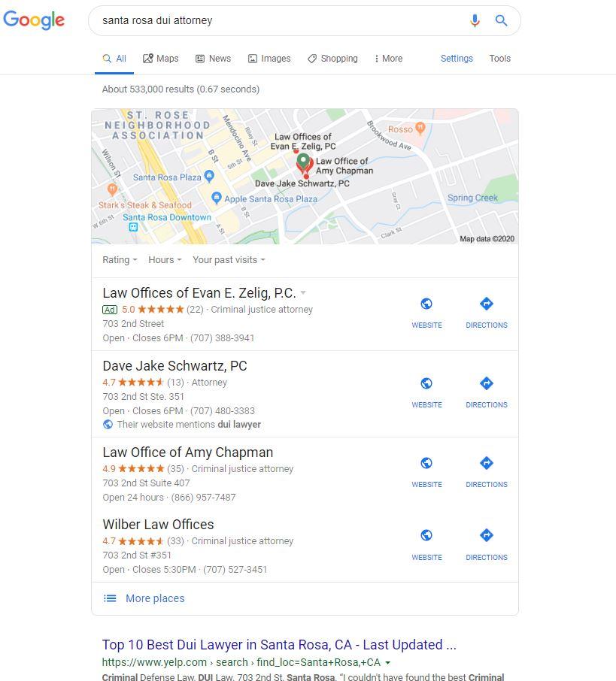
Task: Click the voice search microphone icon
Action: point(475,20)
